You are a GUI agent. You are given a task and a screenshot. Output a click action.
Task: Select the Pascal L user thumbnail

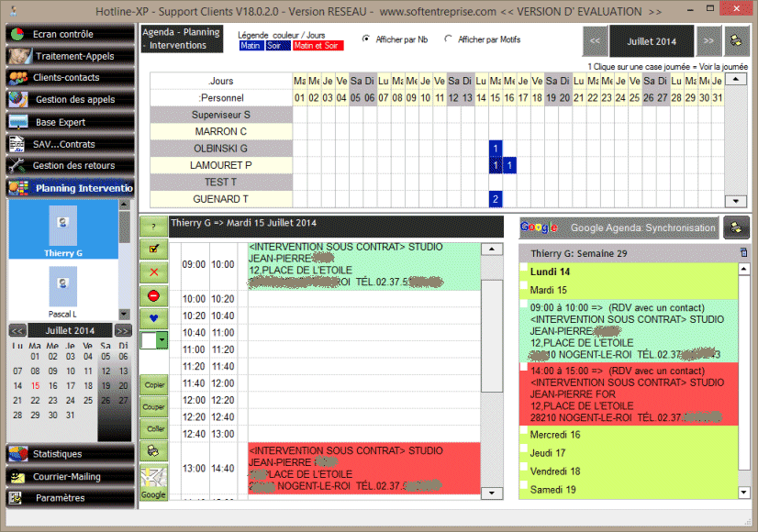coord(62,286)
